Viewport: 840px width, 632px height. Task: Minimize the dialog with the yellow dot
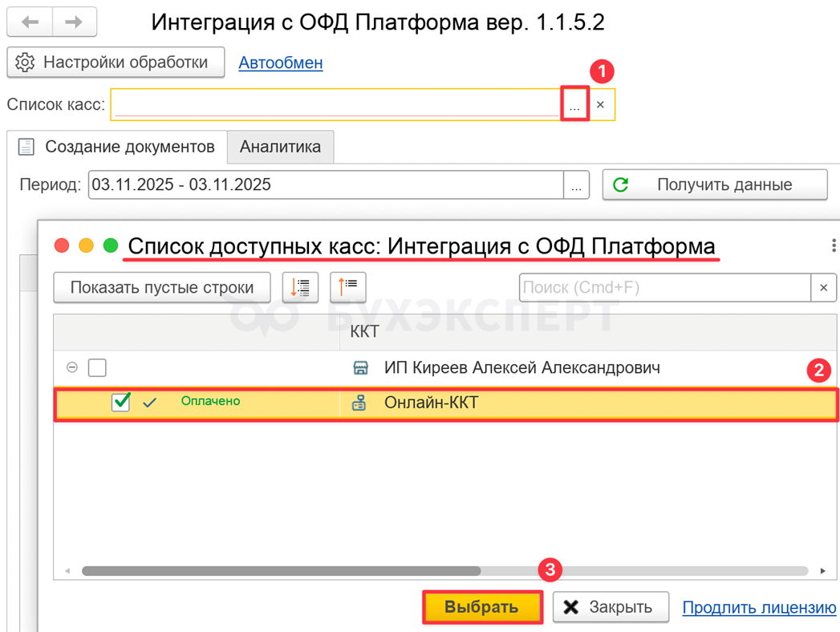coord(87,246)
